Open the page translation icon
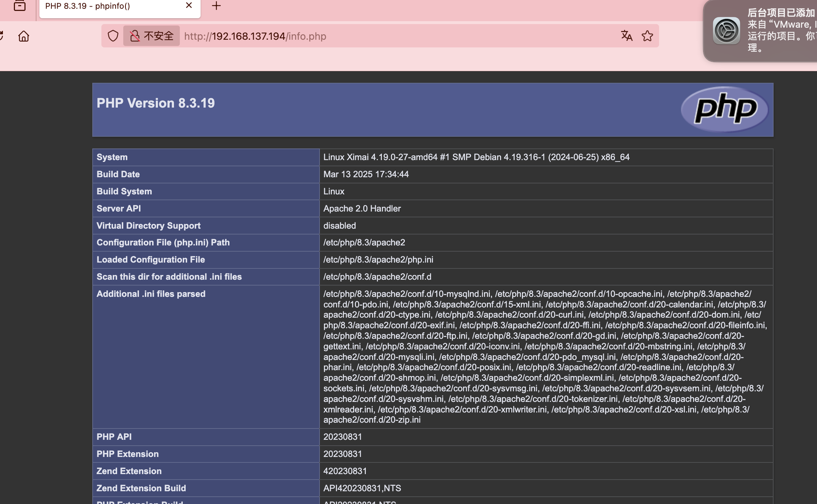The height and width of the screenshot is (504, 817). click(627, 36)
